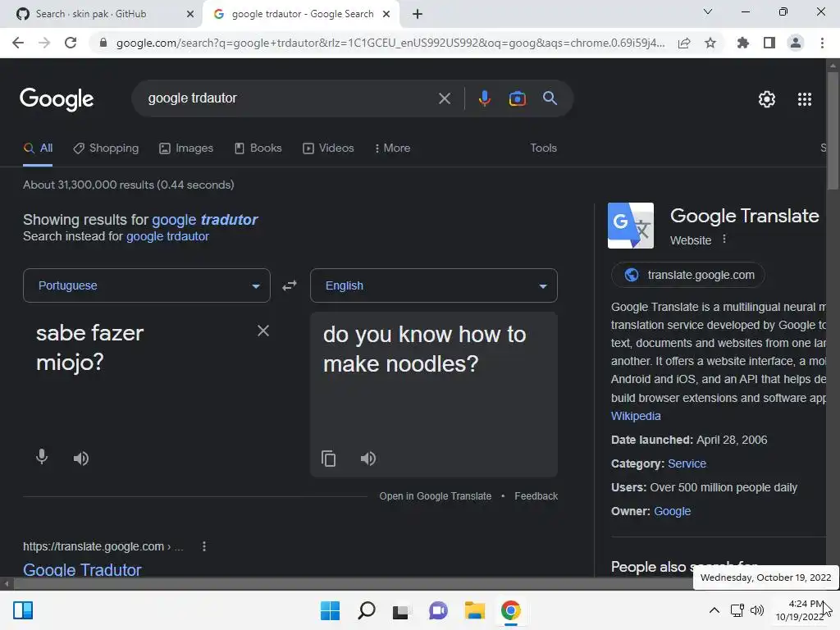The image size is (840, 630).
Task: Open the taskbar volume control
Action: pos(757,610)
